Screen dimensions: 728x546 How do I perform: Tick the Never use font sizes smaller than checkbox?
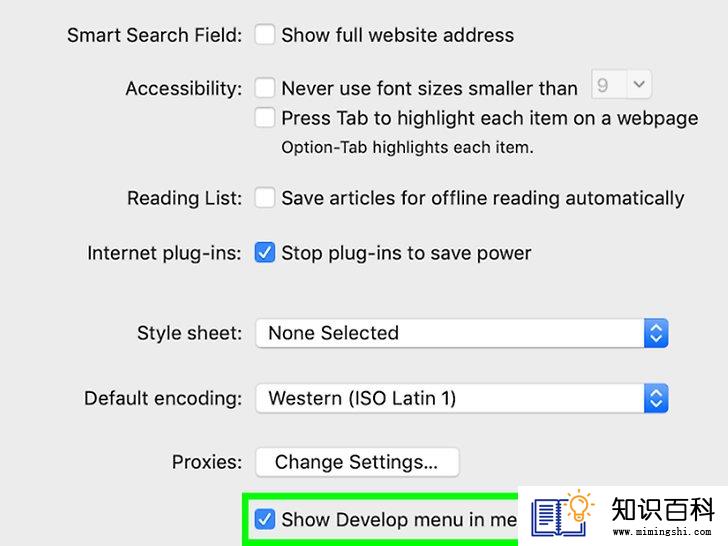tap(265, 88)
